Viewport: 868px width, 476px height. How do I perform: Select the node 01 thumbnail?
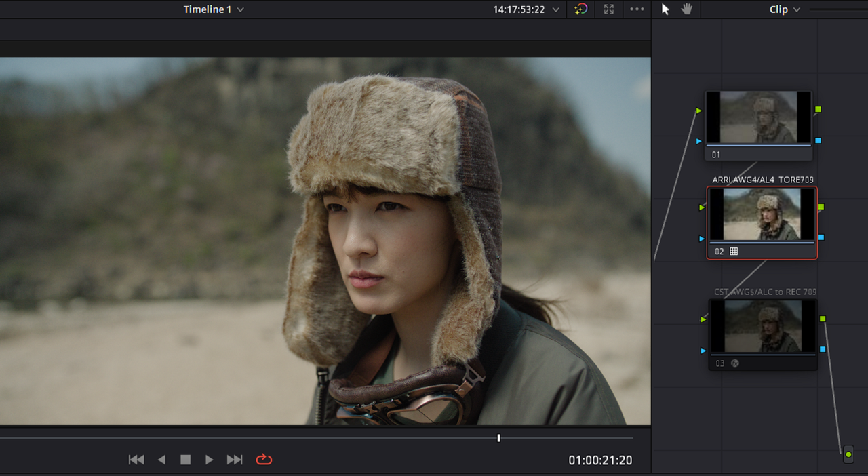(x=758, y=117)
